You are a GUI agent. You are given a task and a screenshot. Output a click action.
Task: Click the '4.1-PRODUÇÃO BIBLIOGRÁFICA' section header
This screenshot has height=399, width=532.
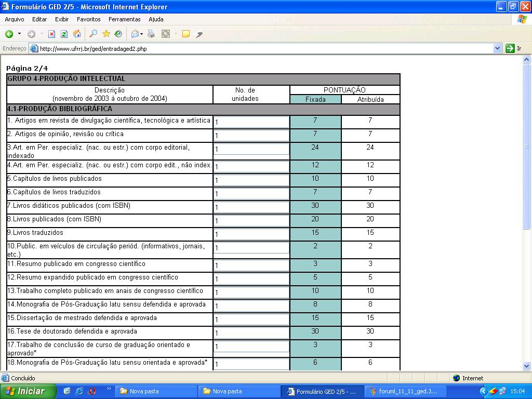[203, 109]
